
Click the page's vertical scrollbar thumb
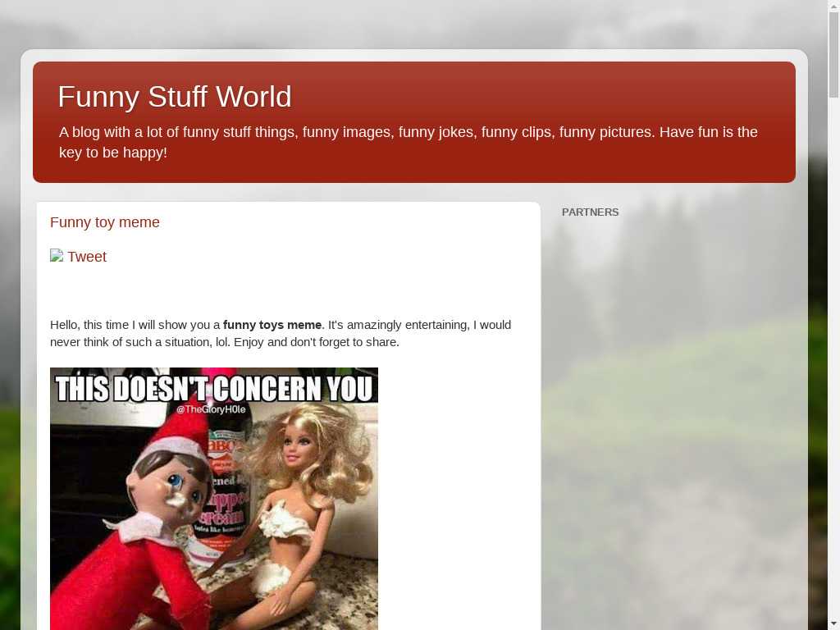833,53
